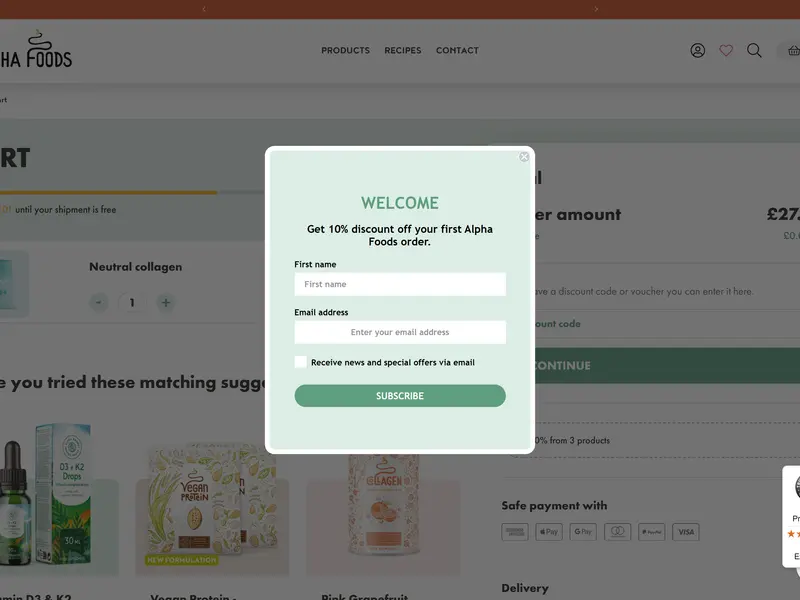Go to the Contact page
800x600 pixels.
tap(457, 50)
